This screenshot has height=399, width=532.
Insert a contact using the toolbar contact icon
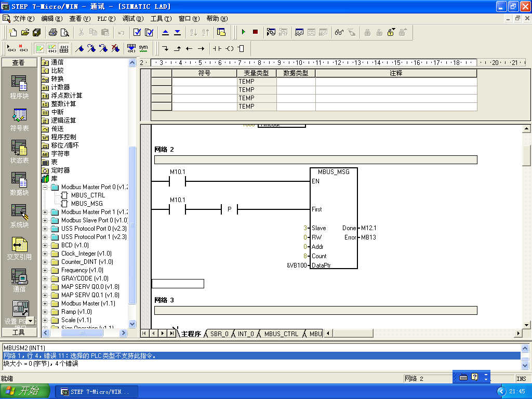point(217,48)
